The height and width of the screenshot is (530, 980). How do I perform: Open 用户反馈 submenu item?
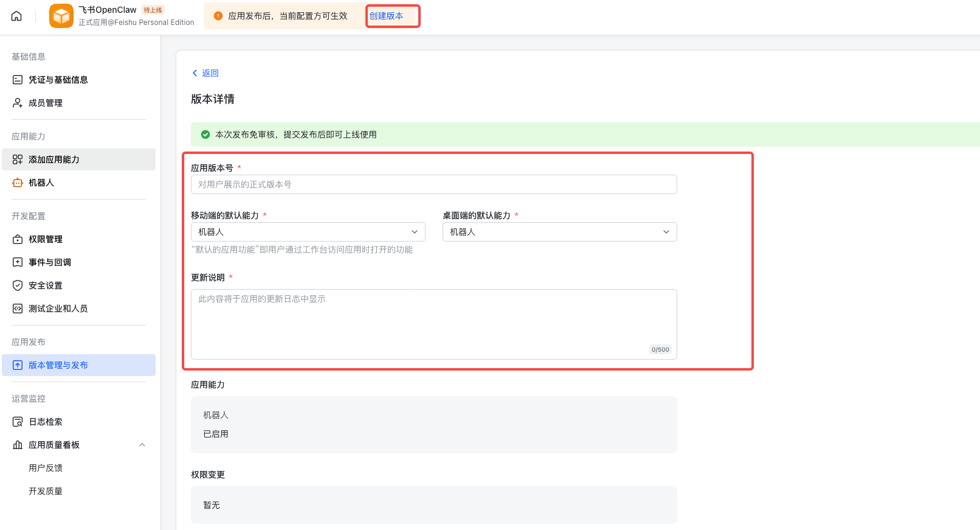pos(46,468)
